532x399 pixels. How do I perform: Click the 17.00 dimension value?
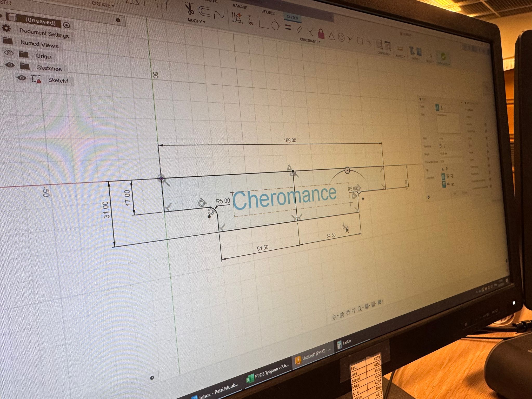point(127,198)
